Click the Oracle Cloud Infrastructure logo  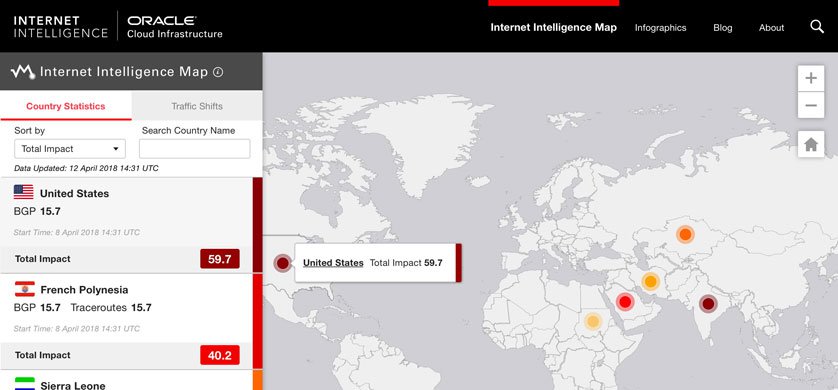[x=174, y=27]
